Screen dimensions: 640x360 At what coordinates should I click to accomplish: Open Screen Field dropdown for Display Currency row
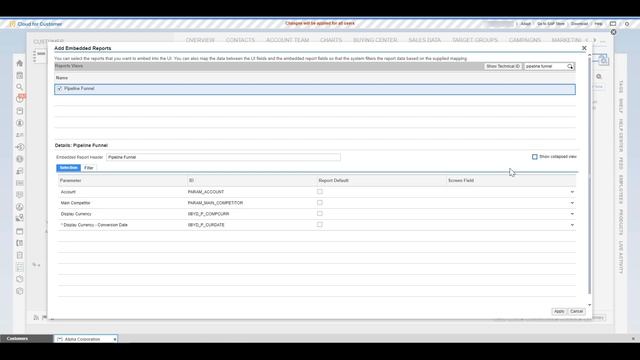pos(572,214)
